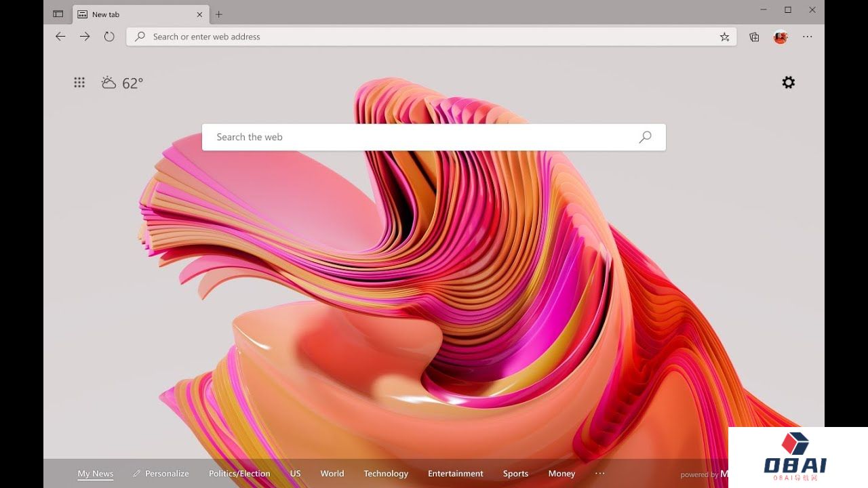
Task: Open the apps grid launcher
Action: 79,83
